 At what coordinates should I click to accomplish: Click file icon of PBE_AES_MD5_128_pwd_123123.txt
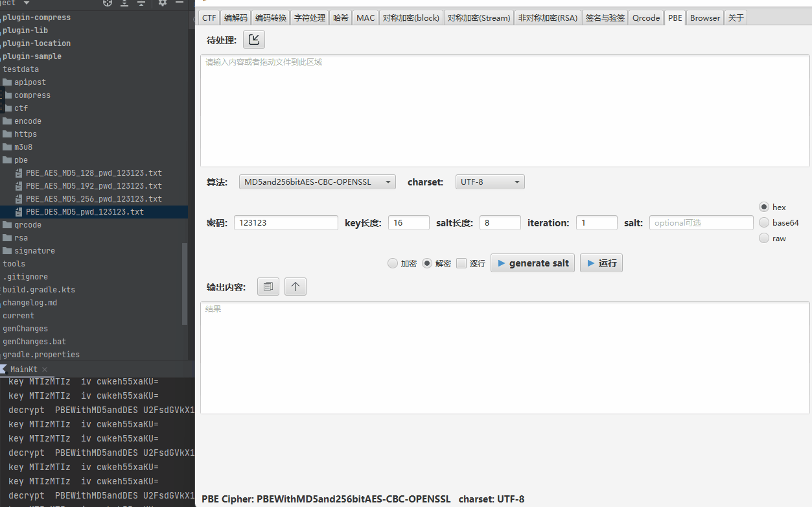19,173
